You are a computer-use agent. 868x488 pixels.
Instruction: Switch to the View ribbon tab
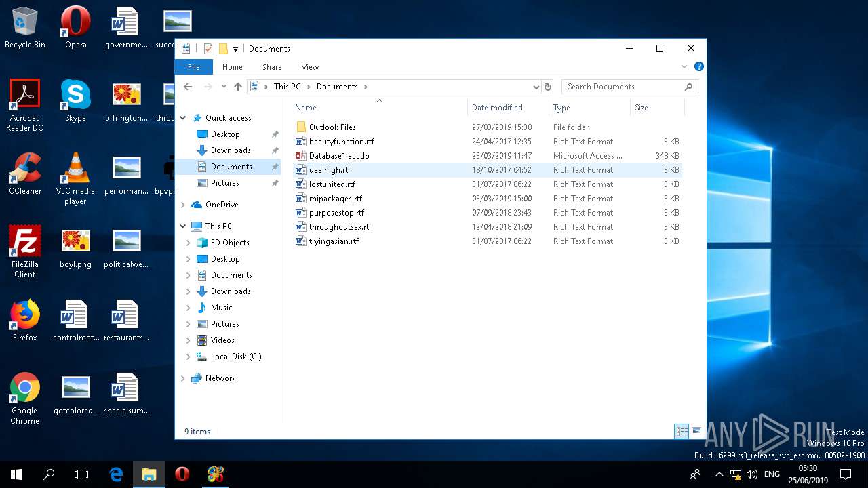310,67
